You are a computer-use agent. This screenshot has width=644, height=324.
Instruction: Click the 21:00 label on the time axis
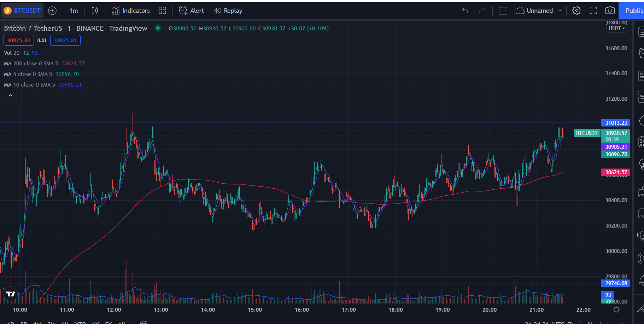pos(537,310)
